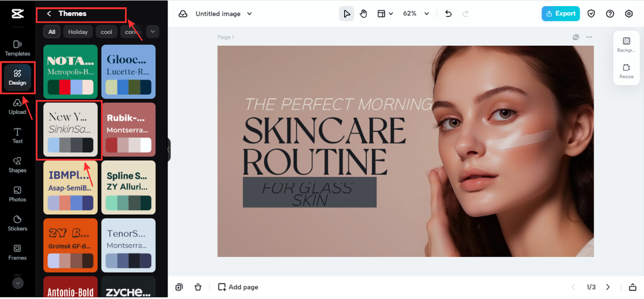This screenshot has width=644, height=299.
Task: Go to the previous page arrow
Action: click(x=573, y=287)
